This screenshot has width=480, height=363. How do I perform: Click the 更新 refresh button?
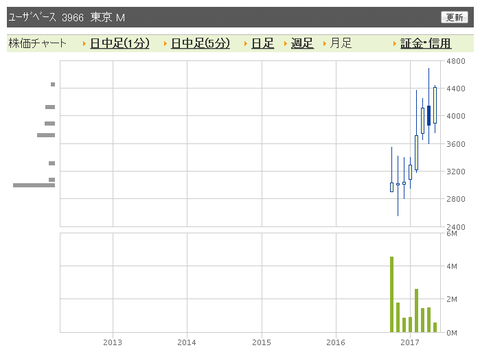coord(454,17)
